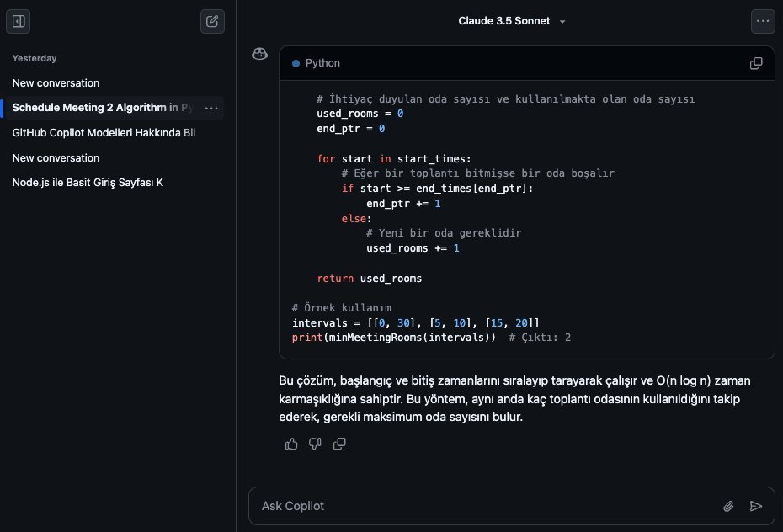This screenshot has height=532, width=783.
Task: Click the Copilot avatar beside the response
Action: 260,55
